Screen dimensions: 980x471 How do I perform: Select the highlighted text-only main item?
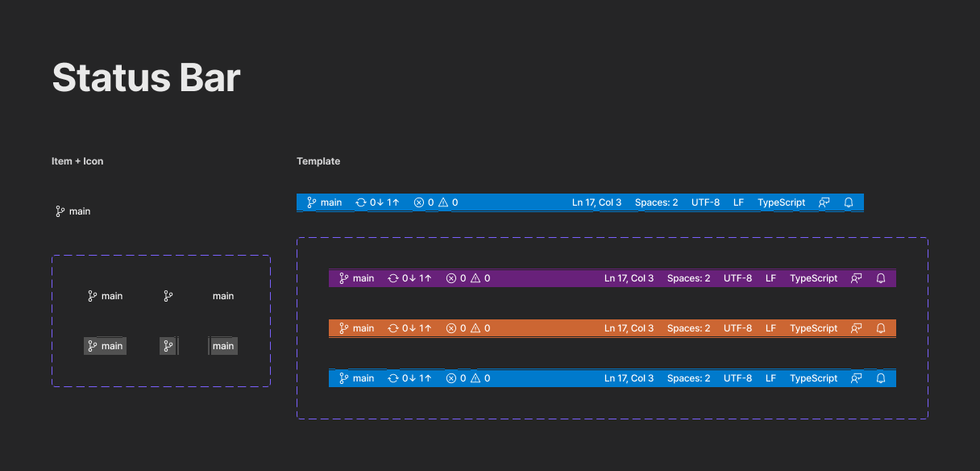point(223,346)
